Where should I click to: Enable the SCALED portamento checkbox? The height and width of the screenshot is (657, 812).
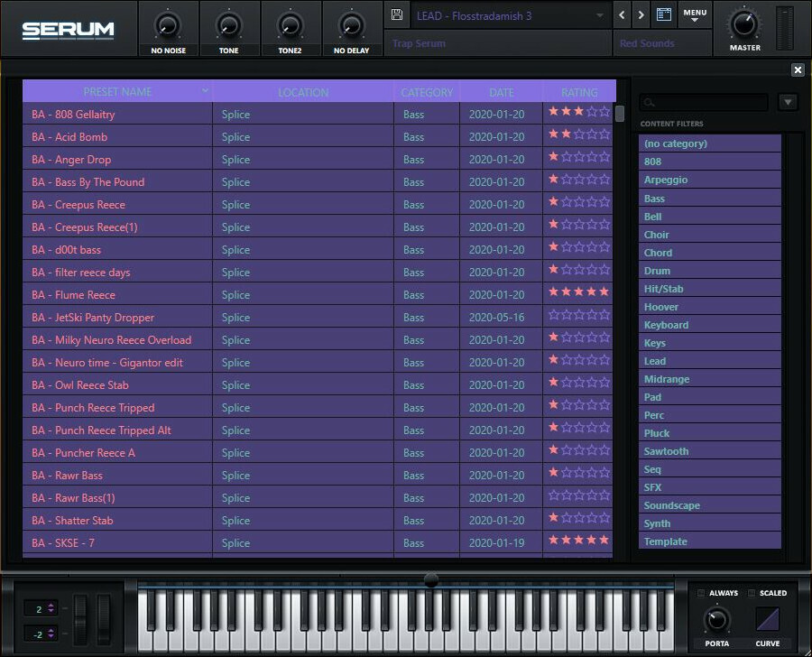752,593
